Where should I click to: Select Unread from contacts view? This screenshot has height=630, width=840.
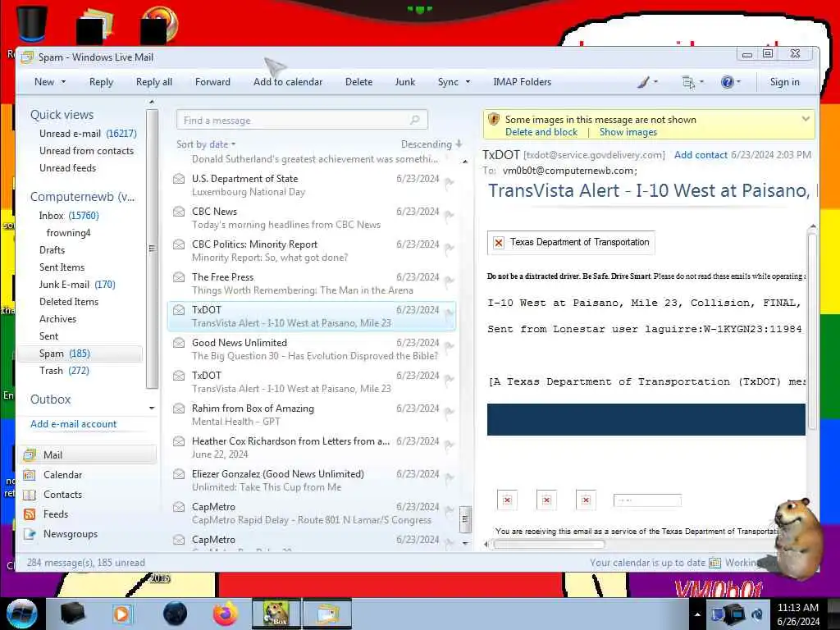[x=86, y=151]
